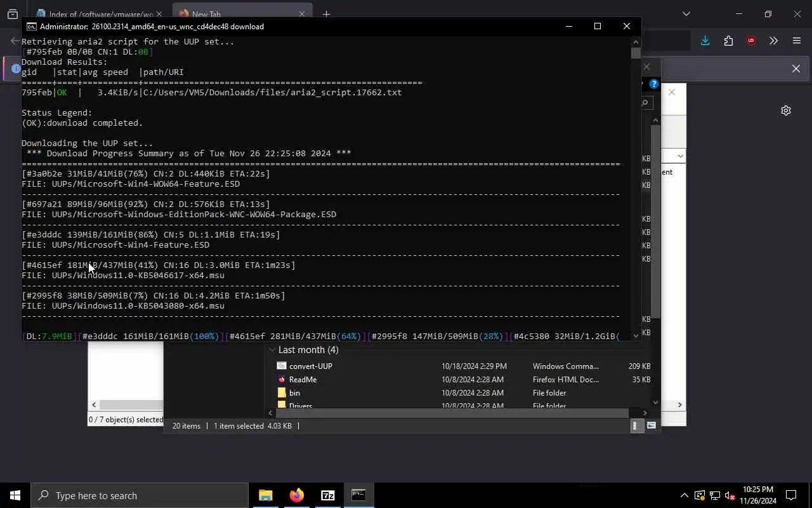Open a new Firefox tab with plus
Screen dimensions: 812x508
(x=326, y=14)
